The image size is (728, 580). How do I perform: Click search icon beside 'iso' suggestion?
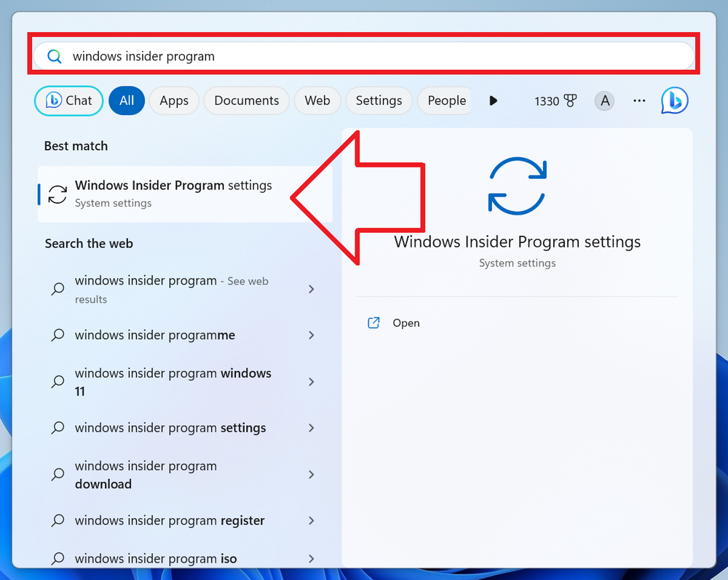pyautogui.click(x=58, y=558)
